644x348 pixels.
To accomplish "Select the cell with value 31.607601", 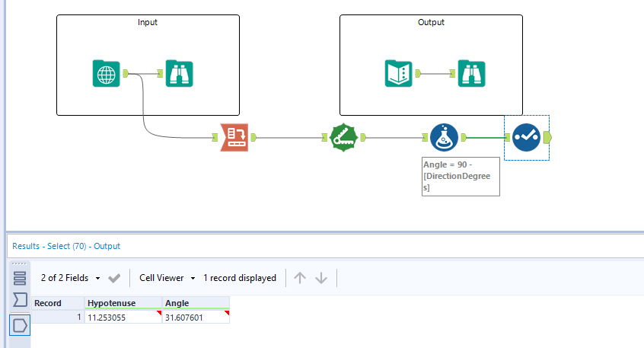I will click(x=196, y=318).
